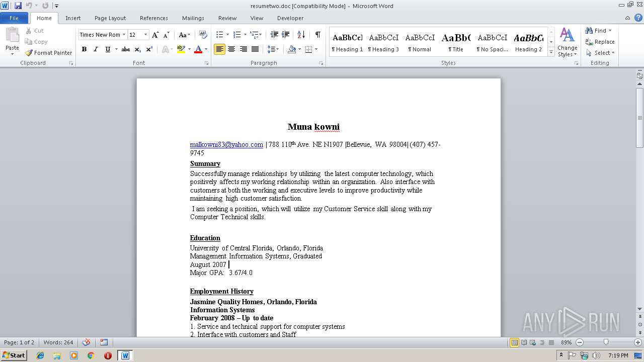Image resolution: width=644 pixels, height=362 pixels.
Task: Click the Change Styles icon
Action: (x=567, y=43)
